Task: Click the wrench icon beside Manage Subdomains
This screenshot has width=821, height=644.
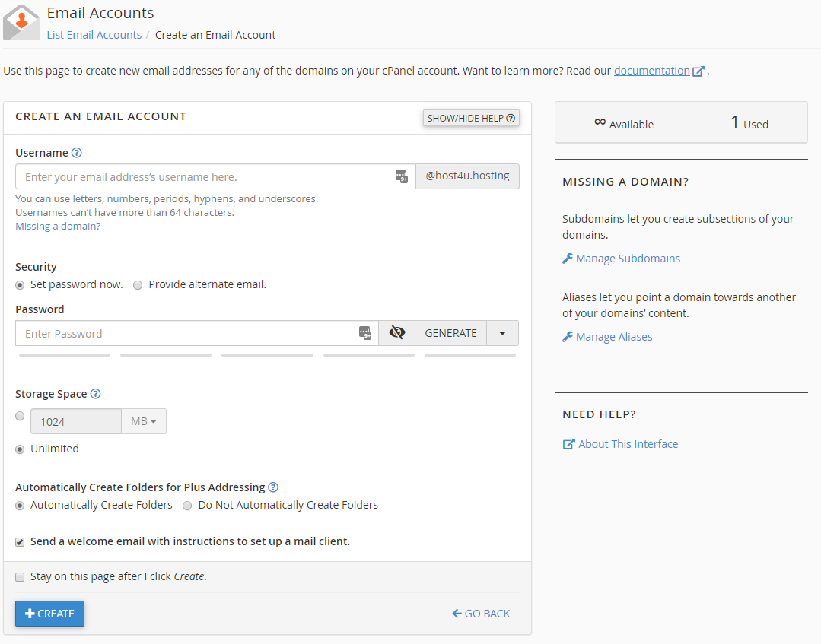Action: (567, 258)
